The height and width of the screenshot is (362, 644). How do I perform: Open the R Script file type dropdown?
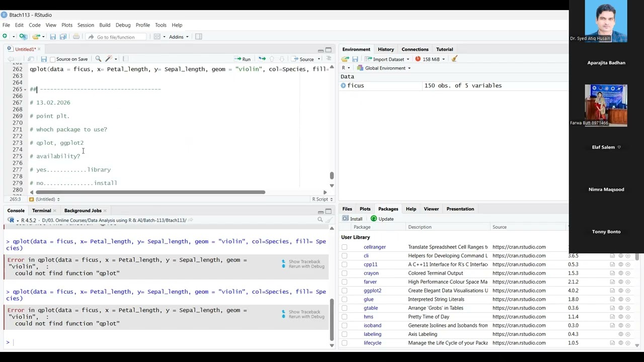click(322, 199)
